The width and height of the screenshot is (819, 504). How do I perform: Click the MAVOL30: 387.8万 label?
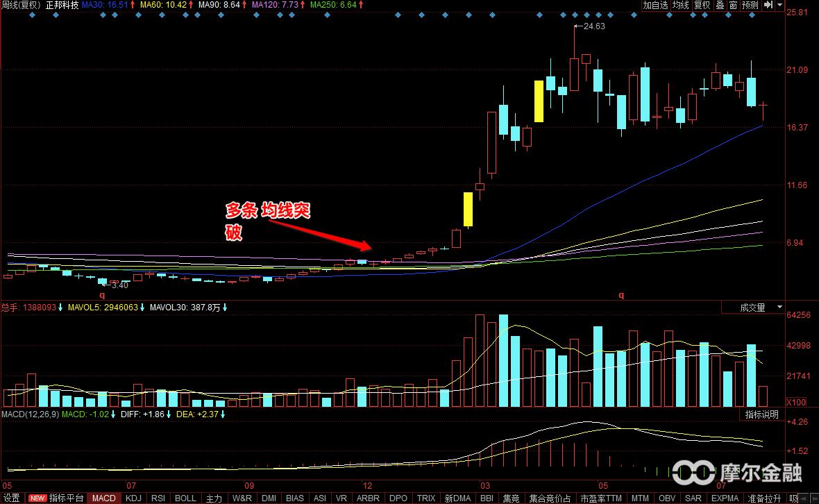click(x=185, y=308)
